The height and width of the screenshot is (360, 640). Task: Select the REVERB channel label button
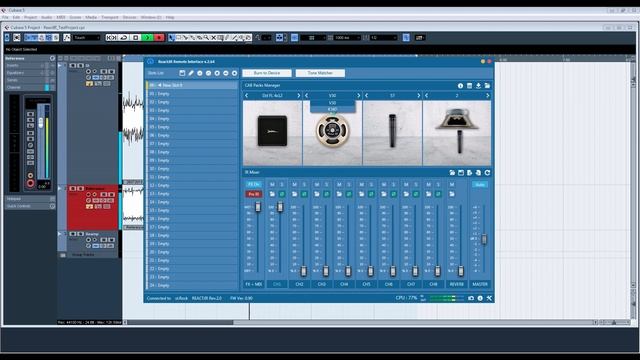tap(456, 284)
